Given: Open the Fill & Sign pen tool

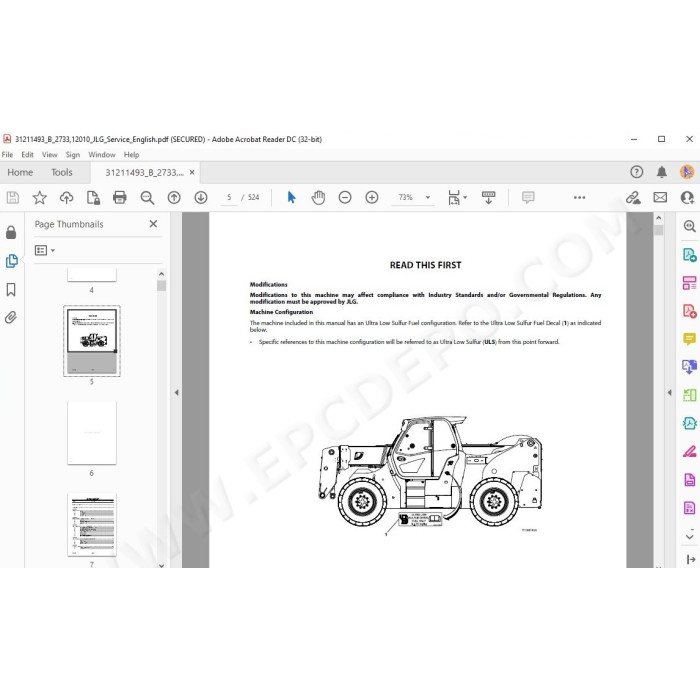Looking at the screenshot, I should coord(690,452).
